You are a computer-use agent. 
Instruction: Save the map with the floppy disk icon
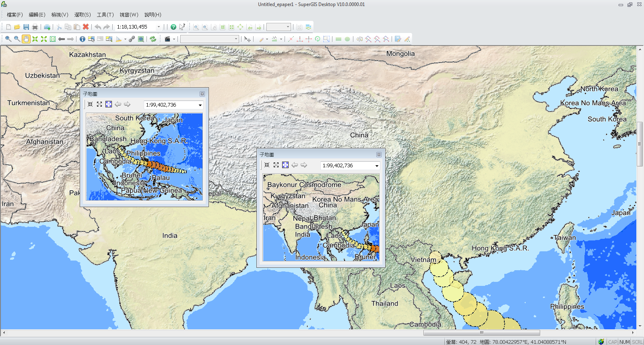26,27
